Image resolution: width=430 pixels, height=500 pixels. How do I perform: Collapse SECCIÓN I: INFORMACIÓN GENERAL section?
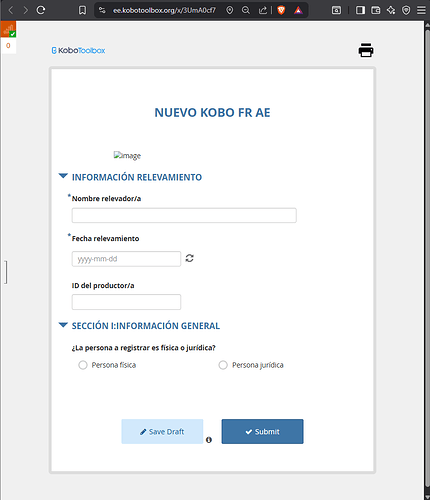pyautogui.click(x=63, y=325)
